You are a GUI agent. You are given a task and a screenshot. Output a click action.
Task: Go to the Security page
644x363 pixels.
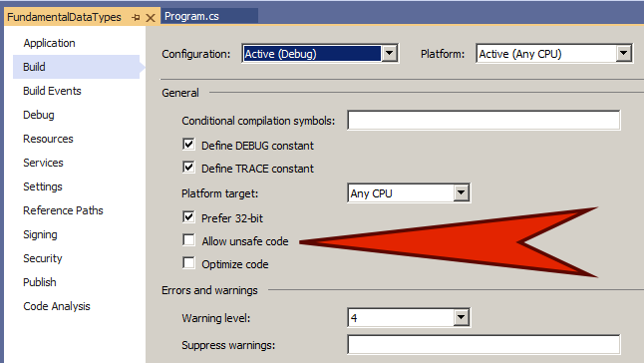pyautogui.click(x=43, y=258)
